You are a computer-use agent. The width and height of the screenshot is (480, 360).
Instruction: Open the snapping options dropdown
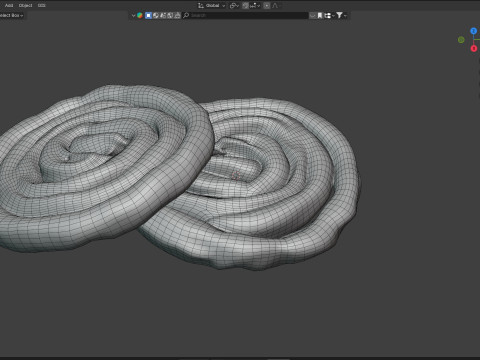pyautogui.click(x=255, y=5)
